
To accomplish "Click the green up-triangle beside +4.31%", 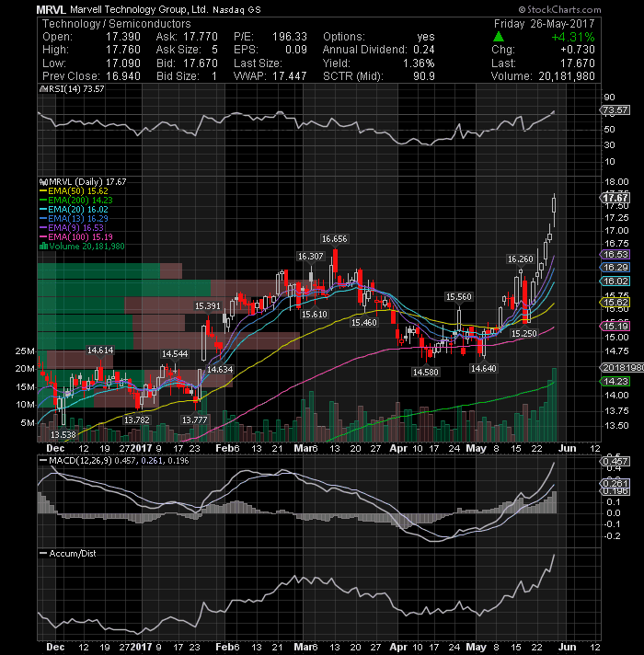I will [x=499, y=37].
